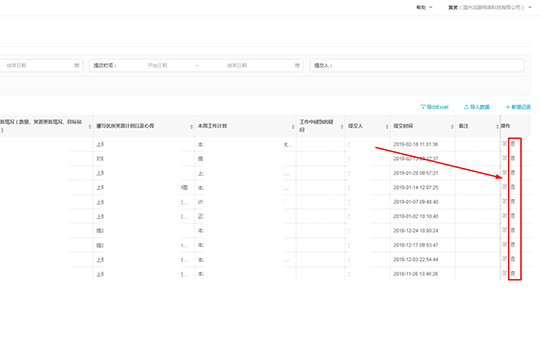Edit the record submitted 2018-11-26 13:46:26
This screenshot has width=540, height=360.
click(x=505, y=274)
